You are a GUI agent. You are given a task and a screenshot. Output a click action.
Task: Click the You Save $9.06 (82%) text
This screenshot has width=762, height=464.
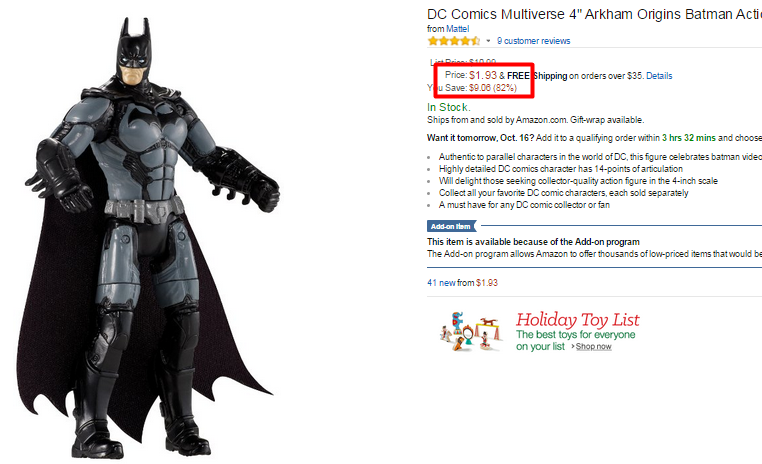[x=472, y=88]
